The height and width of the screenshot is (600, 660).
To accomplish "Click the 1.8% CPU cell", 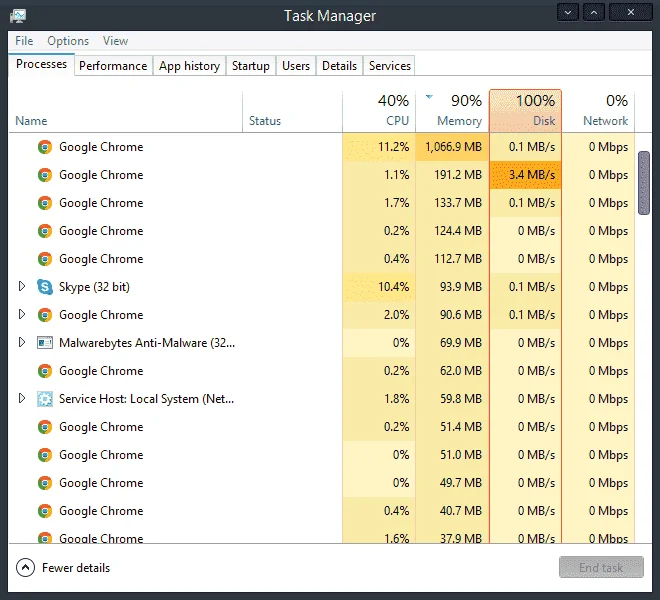I will [x=379, y=399].
